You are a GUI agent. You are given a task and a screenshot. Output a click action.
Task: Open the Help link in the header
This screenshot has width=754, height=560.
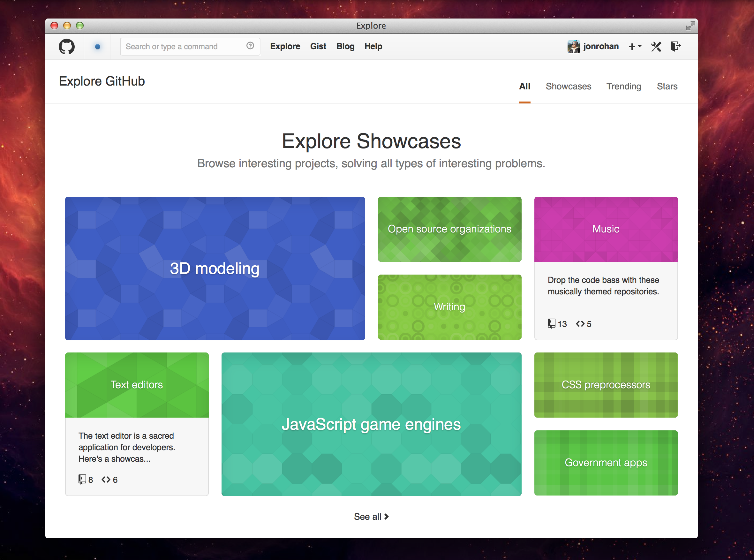tap(373, 46)
